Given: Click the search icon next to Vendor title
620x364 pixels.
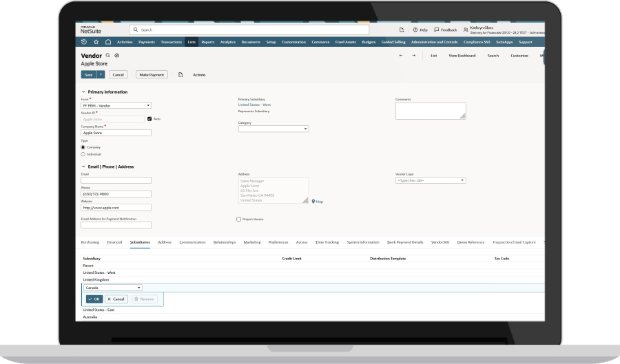Looking at the screenshot, I should click(108, 56).
